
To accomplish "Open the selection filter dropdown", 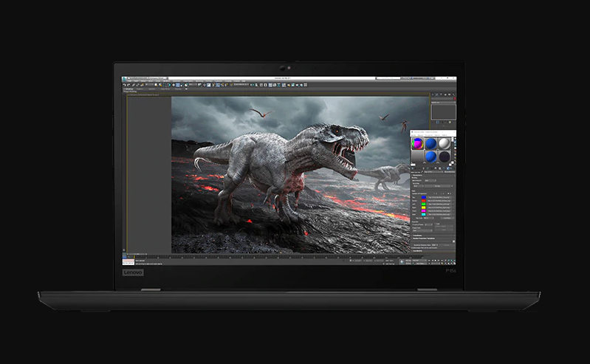I will tap(150, 85).
